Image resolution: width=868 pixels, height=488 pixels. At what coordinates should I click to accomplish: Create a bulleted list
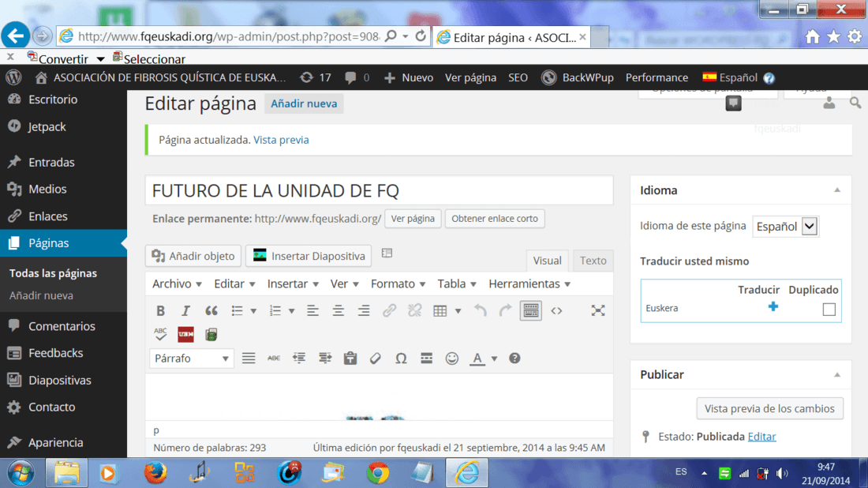pyautogui.click(x=237, y=311)
